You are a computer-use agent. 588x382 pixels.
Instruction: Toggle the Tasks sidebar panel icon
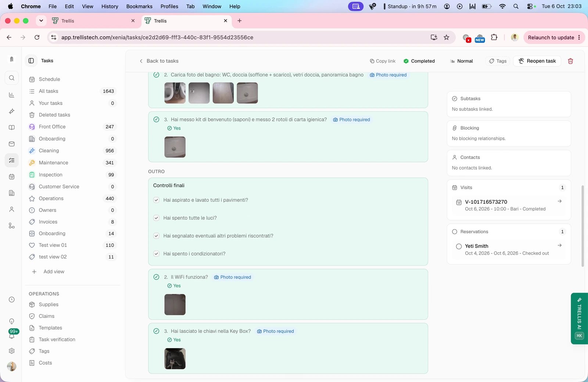click(31, 61)
